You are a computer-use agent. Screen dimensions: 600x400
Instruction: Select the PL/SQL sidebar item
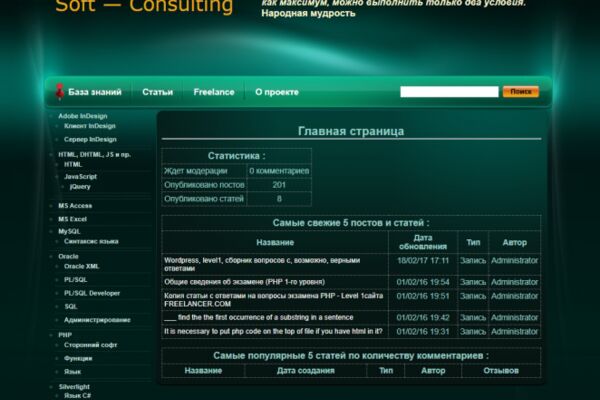tap(75, 280)
